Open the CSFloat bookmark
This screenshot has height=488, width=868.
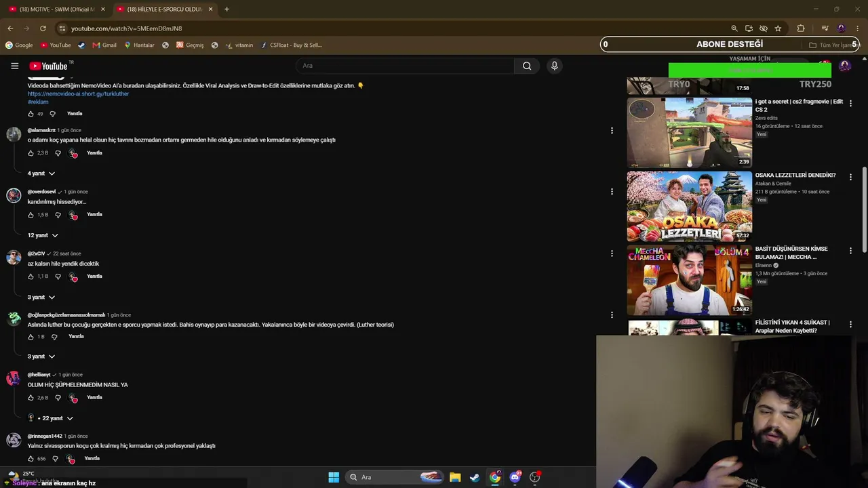click(291, 45)
